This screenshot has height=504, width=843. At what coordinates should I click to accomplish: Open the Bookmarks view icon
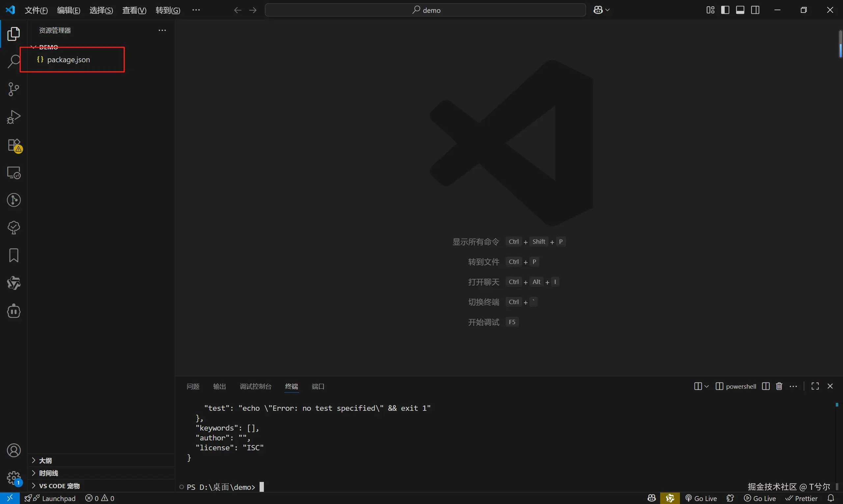coord(14,255)
